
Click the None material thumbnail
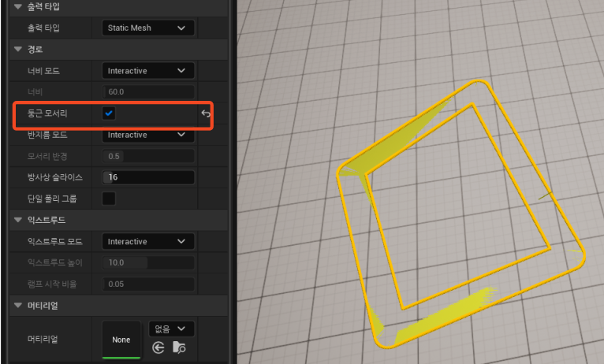[121, 340]
